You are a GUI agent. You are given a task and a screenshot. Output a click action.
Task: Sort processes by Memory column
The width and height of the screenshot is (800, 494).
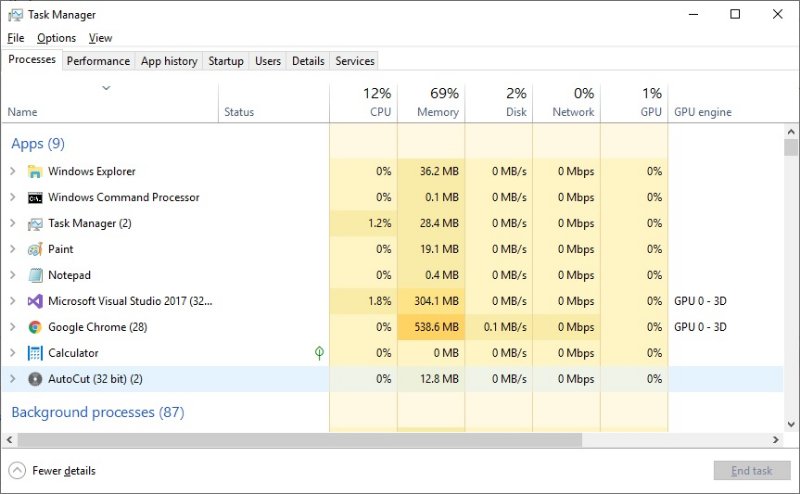point(431,103)
